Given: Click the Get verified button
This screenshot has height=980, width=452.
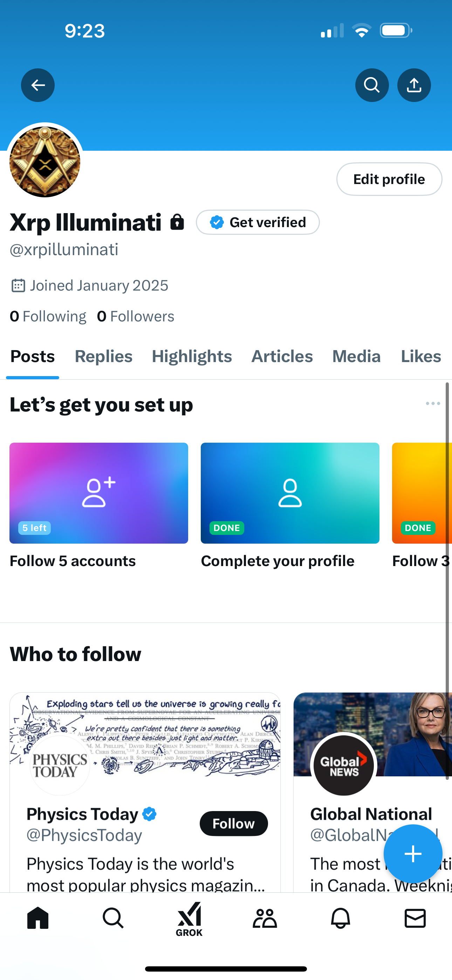Looking at the screenshot, I should point(258,222).
